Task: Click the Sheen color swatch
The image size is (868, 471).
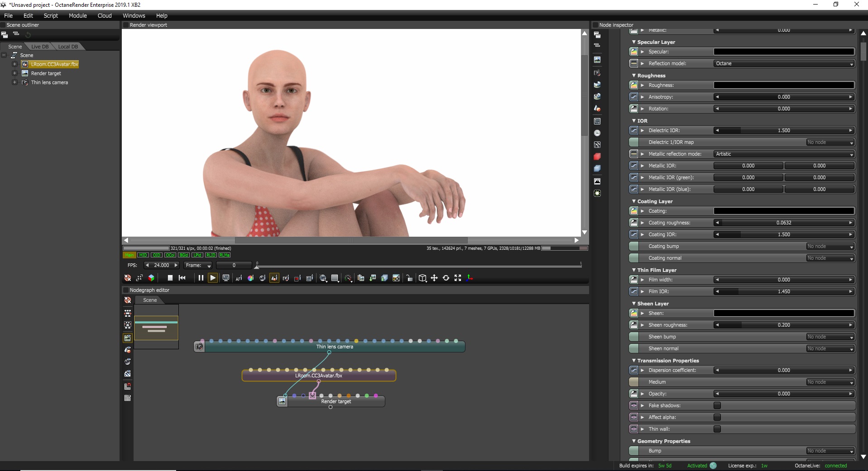Action: coord(784,314)
